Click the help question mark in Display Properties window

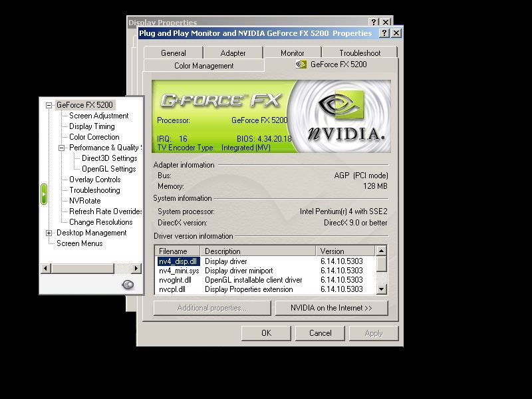pyautogui.click(x=374, y=22)
